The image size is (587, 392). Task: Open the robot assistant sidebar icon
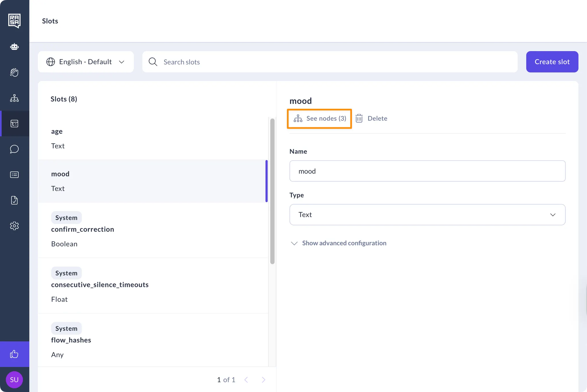tap(14, 47)
